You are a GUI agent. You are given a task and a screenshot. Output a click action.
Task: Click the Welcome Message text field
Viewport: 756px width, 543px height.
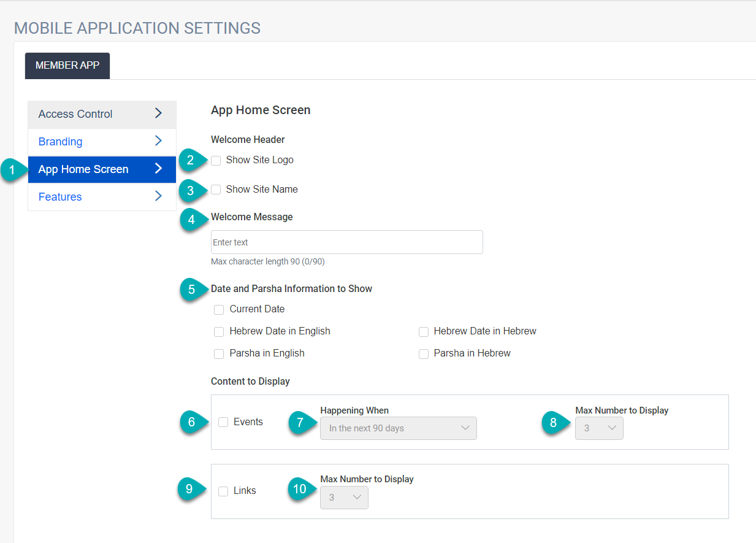click(346, 242)
